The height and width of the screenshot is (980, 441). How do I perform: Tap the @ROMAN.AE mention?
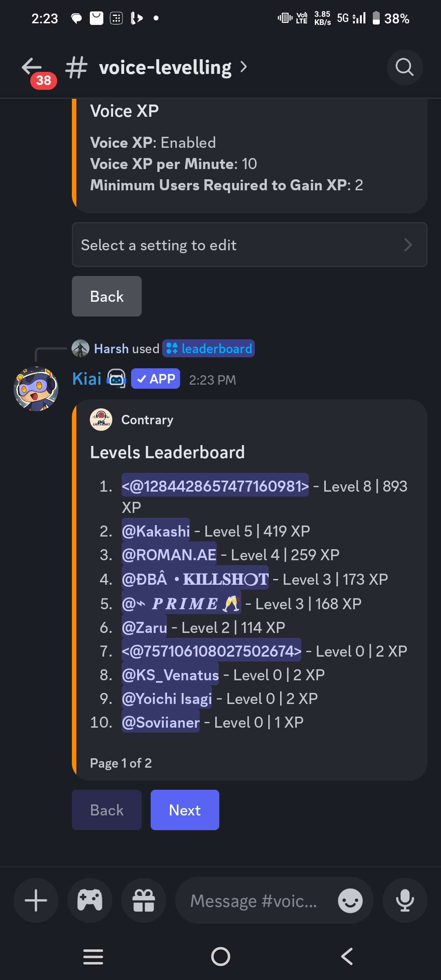point(169,555)
